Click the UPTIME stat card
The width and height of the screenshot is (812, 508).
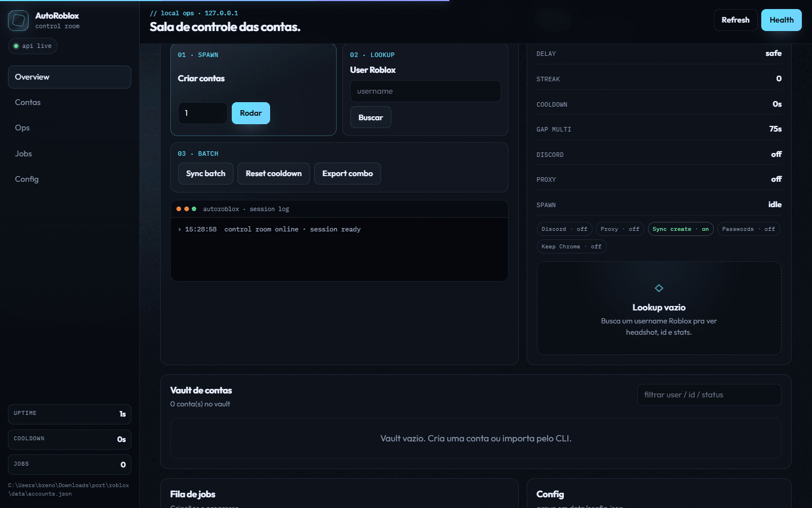69,414
